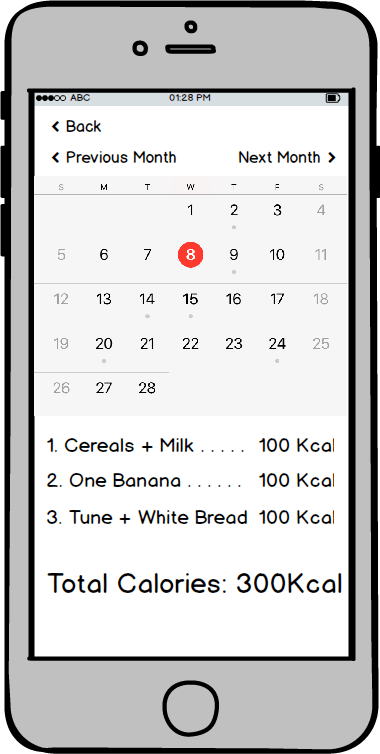Pick date 20 on calendar
Image resolution: width=380 pixels, height=754 pixels.
[x=104, y=343]
